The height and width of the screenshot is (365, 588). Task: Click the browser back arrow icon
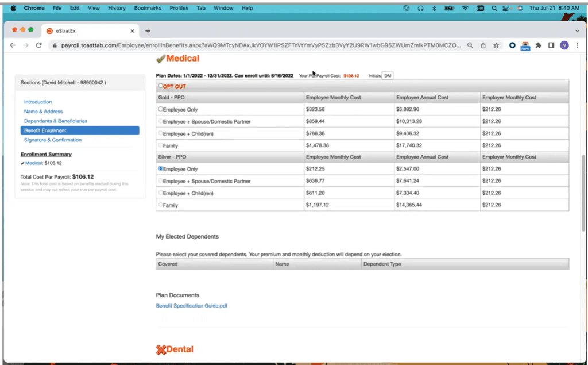(12, 45)
